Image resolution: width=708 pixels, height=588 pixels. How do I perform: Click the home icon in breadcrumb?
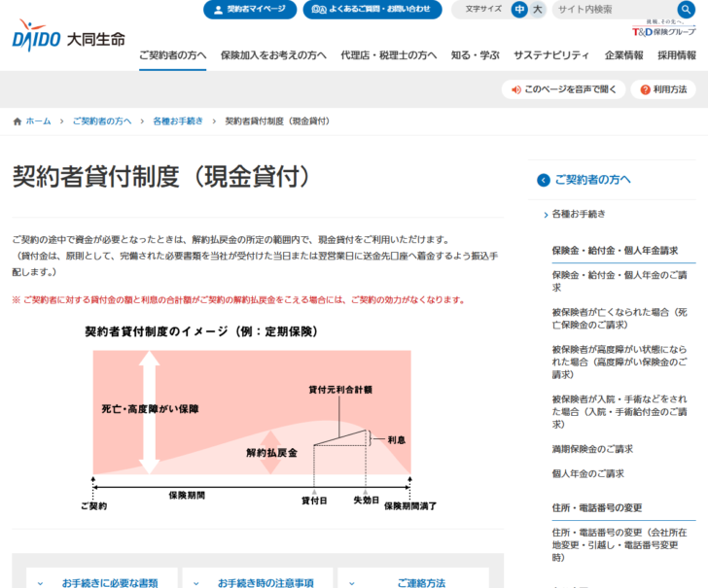click(x=18, y=121)
